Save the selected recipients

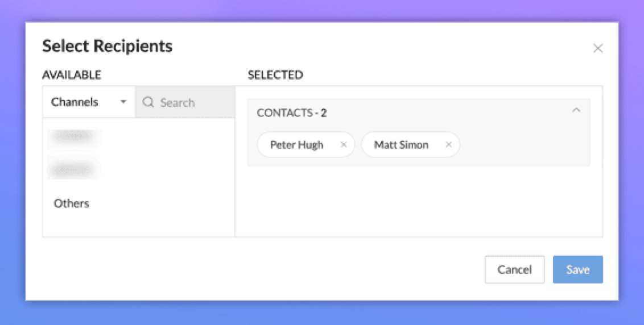(577, 269)
